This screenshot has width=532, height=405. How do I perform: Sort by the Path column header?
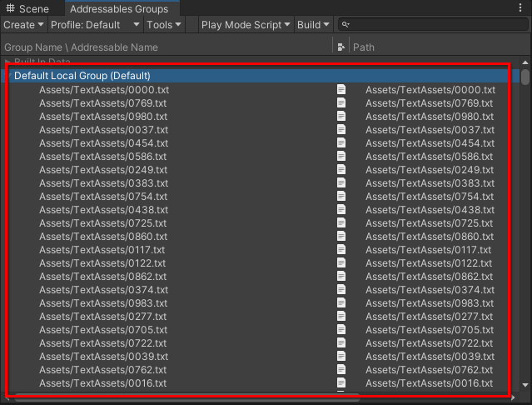pos(363,47)
